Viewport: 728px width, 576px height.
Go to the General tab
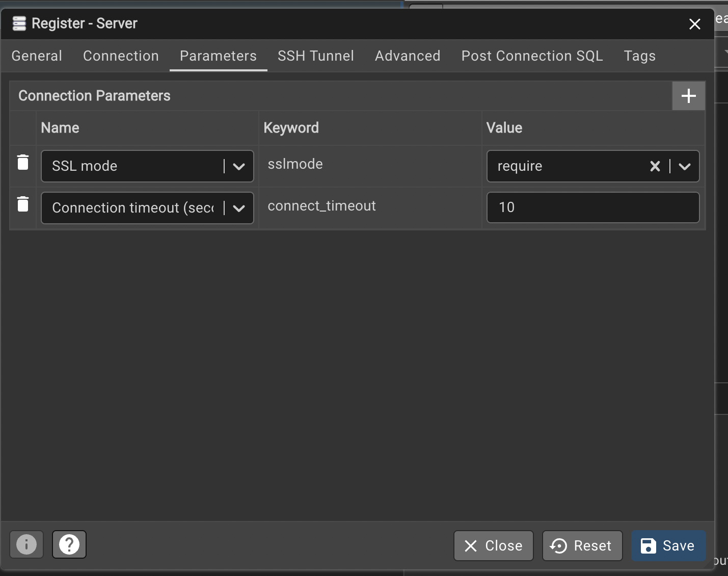click(x=36, y=56)
